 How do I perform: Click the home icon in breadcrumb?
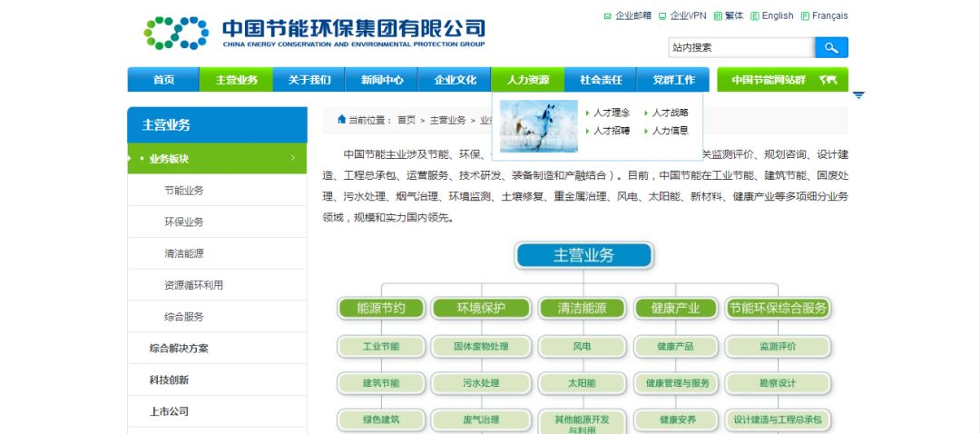341,120
